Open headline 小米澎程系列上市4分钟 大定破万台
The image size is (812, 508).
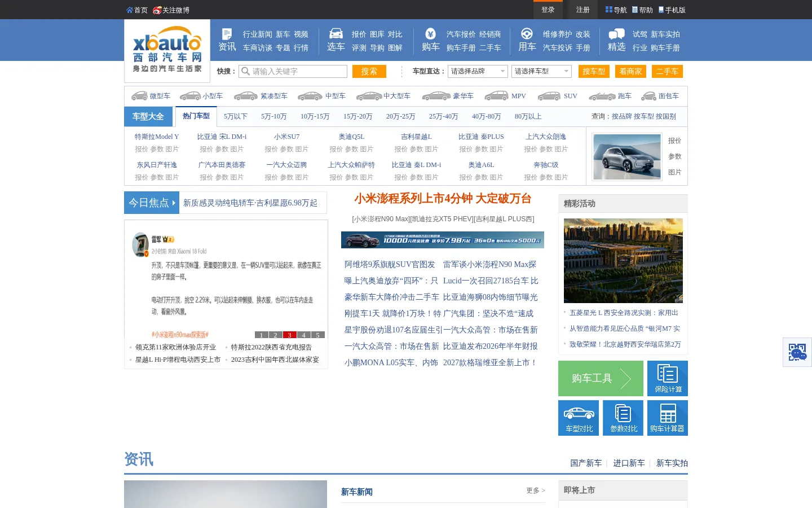(443, 199)
